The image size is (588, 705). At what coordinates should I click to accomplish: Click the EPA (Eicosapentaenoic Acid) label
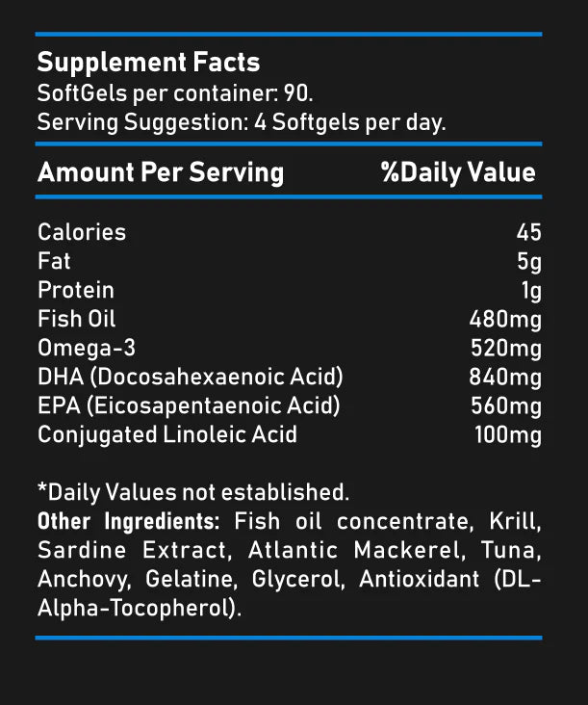click(x=189, y=405)
